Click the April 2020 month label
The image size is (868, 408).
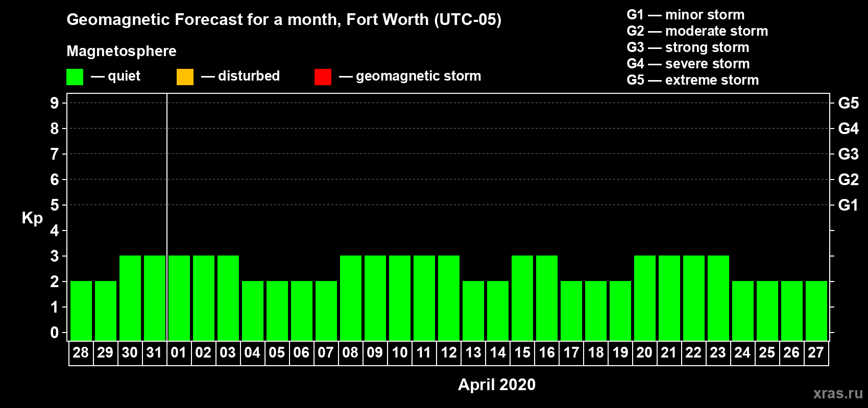pos(497,385)
